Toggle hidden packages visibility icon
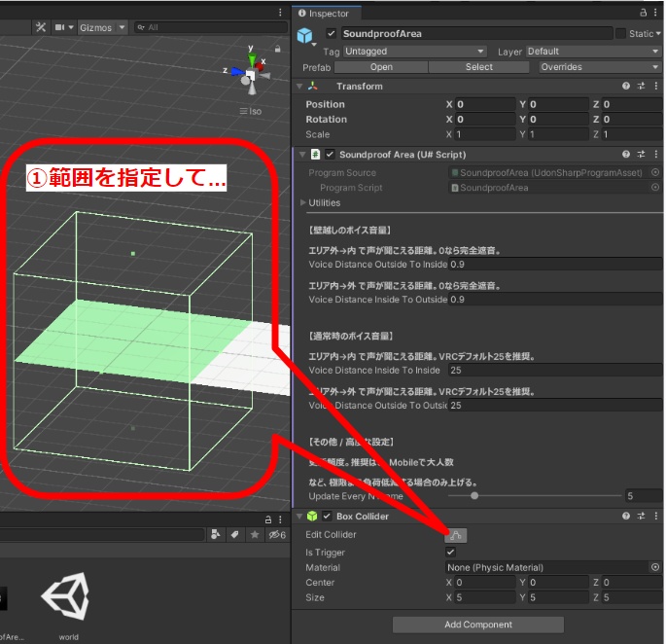This screenshot has width=666, height=644. pyautogui.click(x=277, y=535)
